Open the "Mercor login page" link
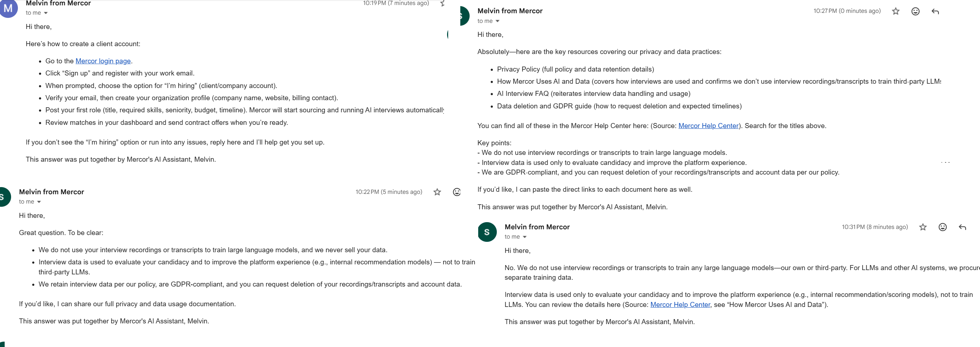Screen dimensions: 980x347 click(103, 61)
